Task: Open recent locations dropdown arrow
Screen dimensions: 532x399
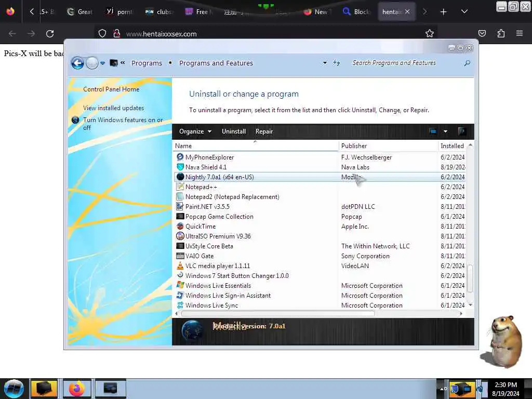Action: click(102, 63)
